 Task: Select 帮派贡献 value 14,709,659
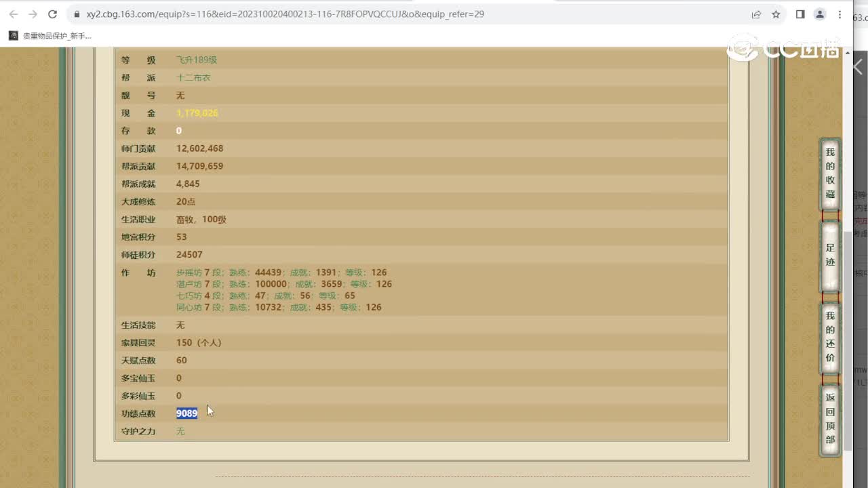click(199, 165)
